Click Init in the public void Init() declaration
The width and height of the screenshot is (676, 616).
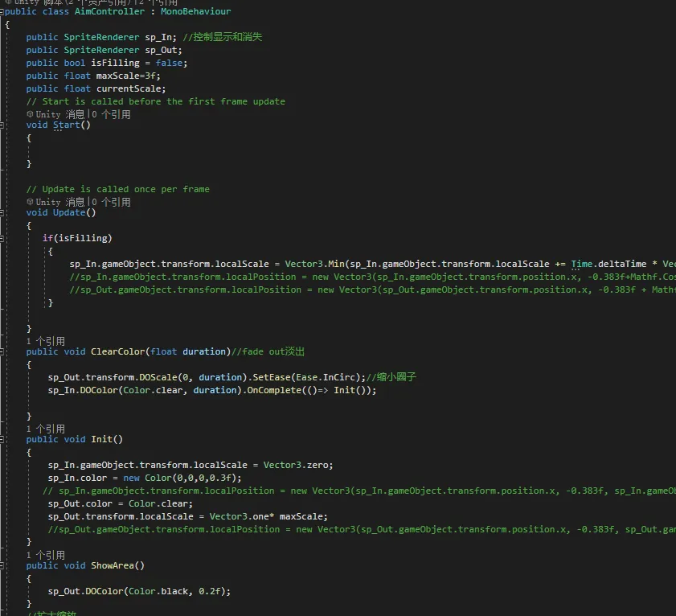(x=101, y=440)
